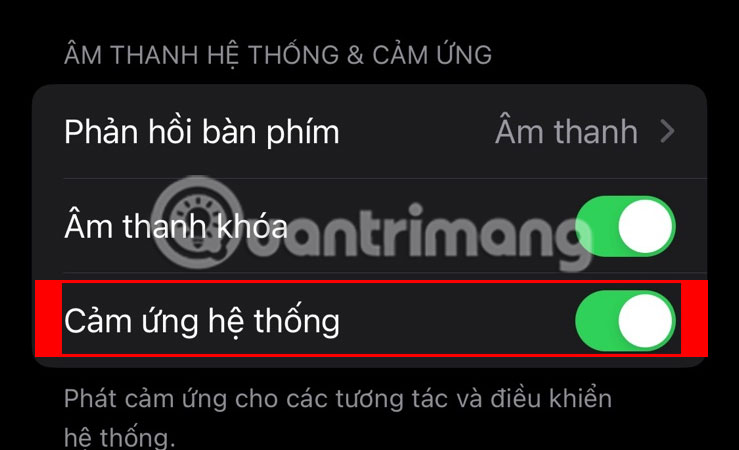
Task: Click the ÂM THANH HỆ THỐNG & CẢM ỨNG header
Action: pos(278,56)
